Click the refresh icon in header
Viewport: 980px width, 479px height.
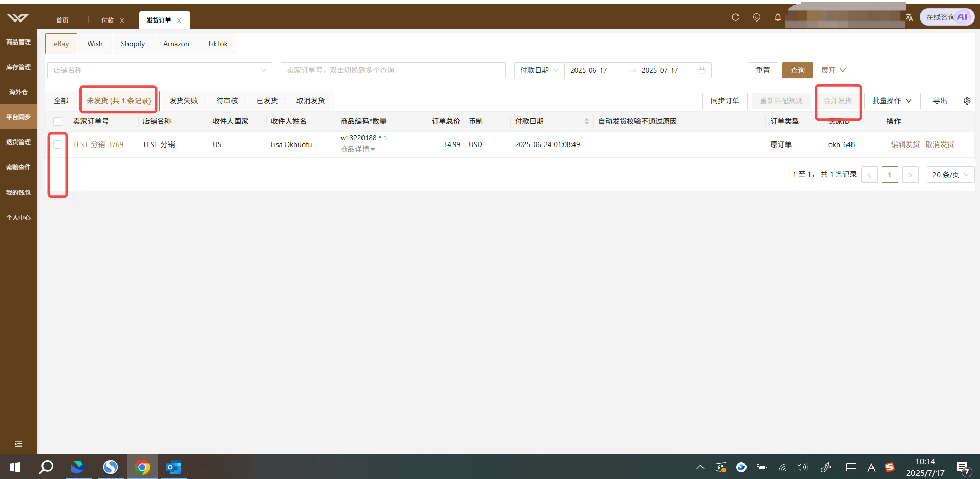click(735, 17)
